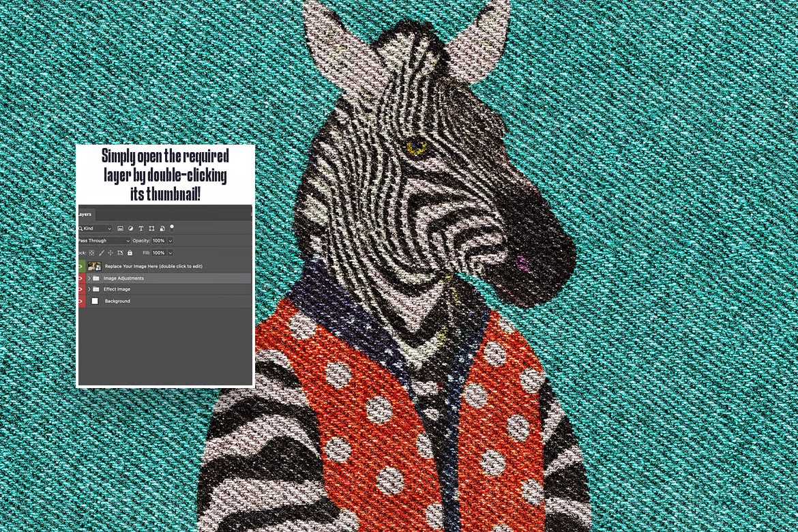Click the lock all icon

[x=130, y=253]
